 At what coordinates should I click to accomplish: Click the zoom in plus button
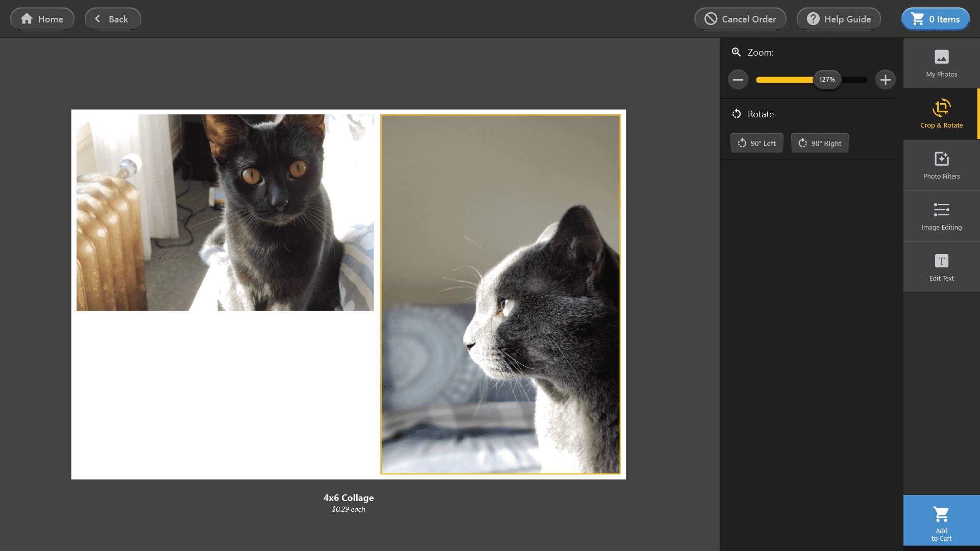click(885, 80)
